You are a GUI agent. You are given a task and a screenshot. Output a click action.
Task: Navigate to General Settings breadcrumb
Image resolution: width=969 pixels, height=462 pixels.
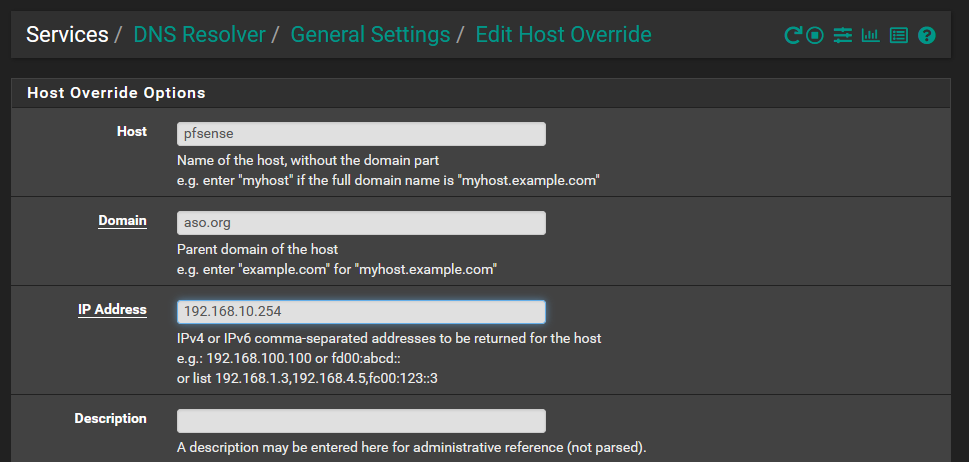tap(370, 35)
